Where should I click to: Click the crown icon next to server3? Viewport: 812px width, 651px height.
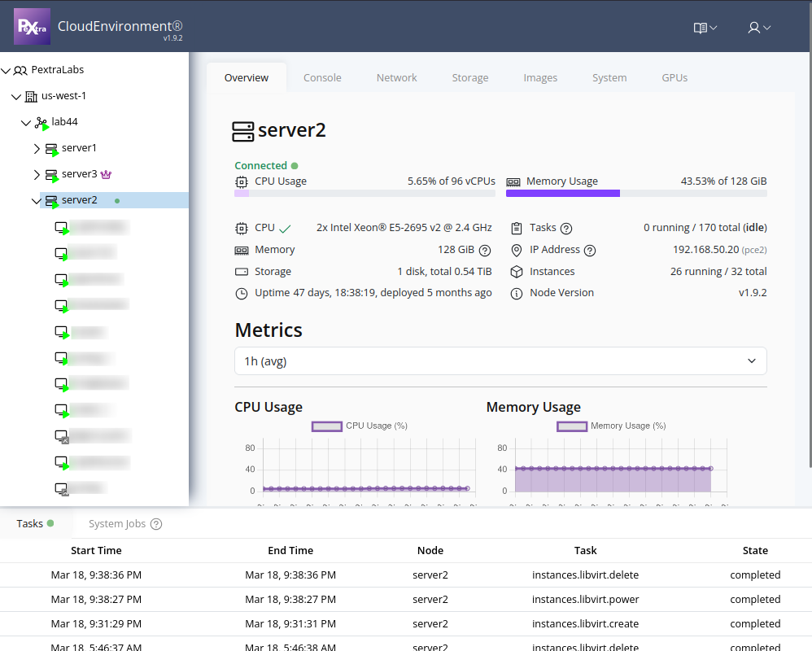(106, 174)
